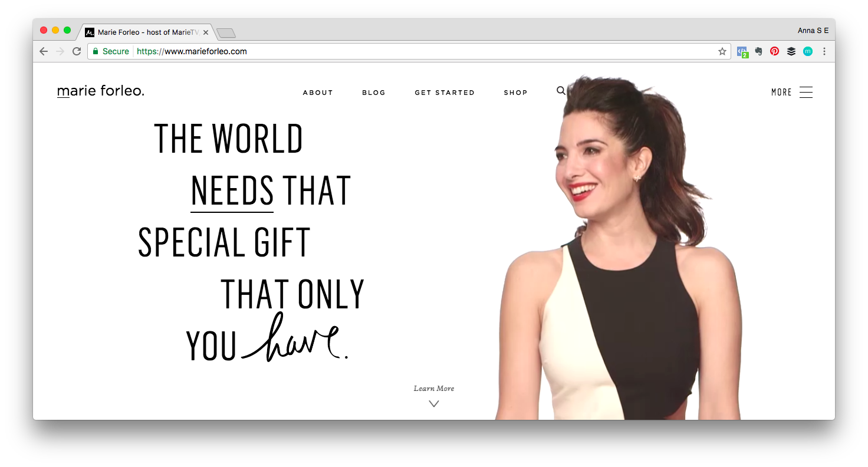Open the site search magnifier
This screenshot has height=467, width=868.
pyautogui.click(x=561, y=91)
